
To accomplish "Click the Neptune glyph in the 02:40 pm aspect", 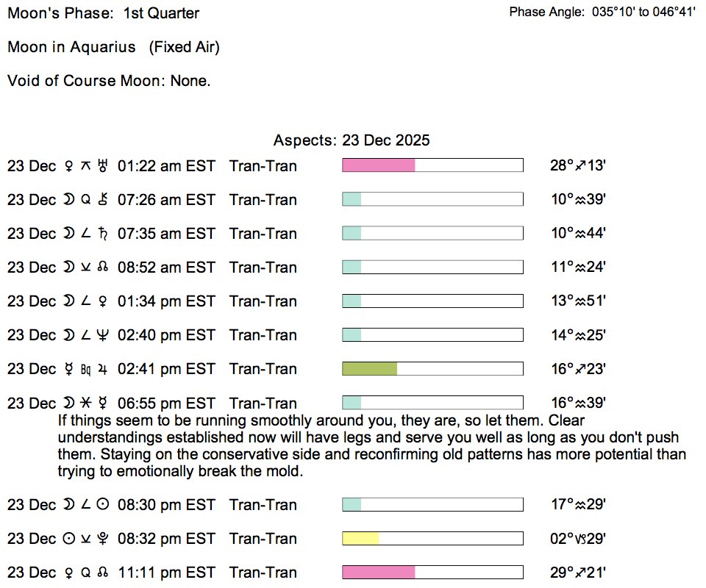I will (x=103, y=335).
